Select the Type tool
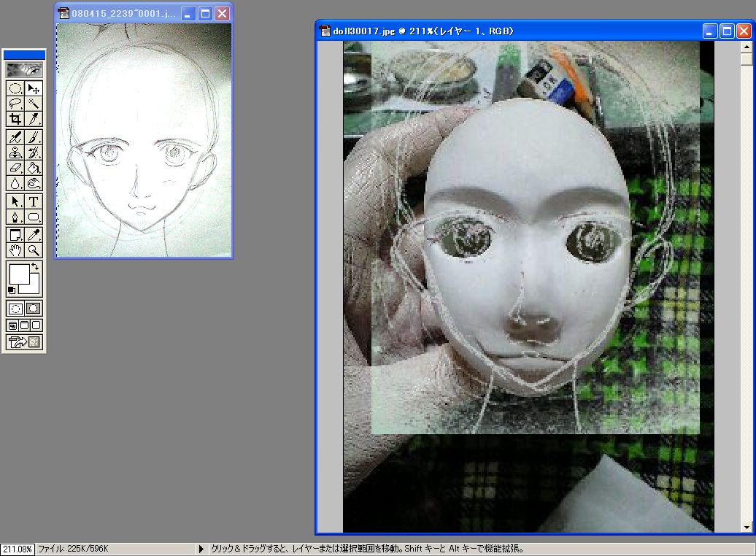The height and width of the screenshot is (556, 756). point(34,201)
